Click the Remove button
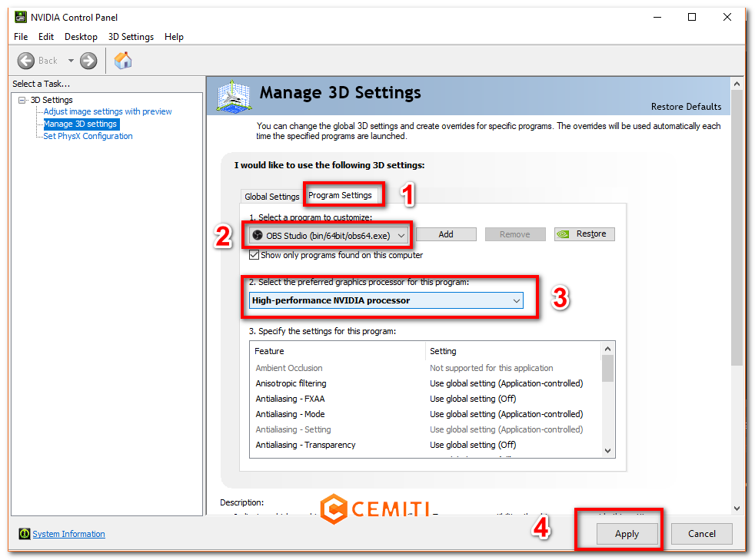 coord(514,234)
